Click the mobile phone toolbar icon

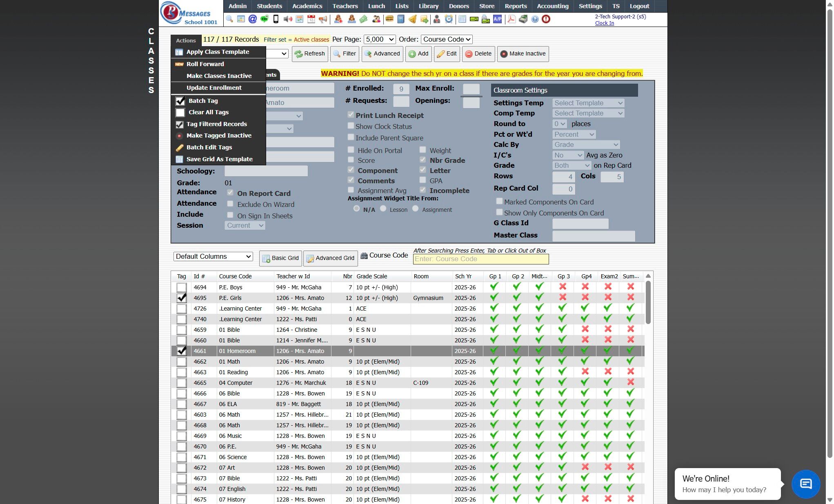coord(276,19)
